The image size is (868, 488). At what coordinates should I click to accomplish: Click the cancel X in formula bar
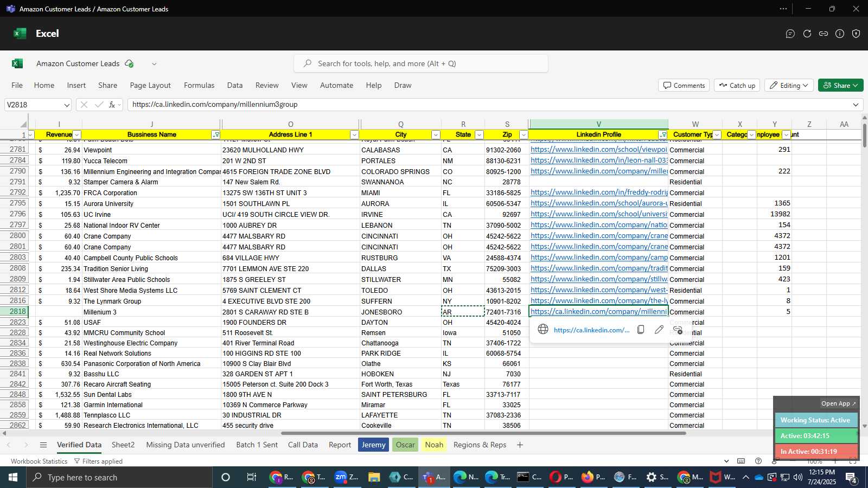click(84, 105)
